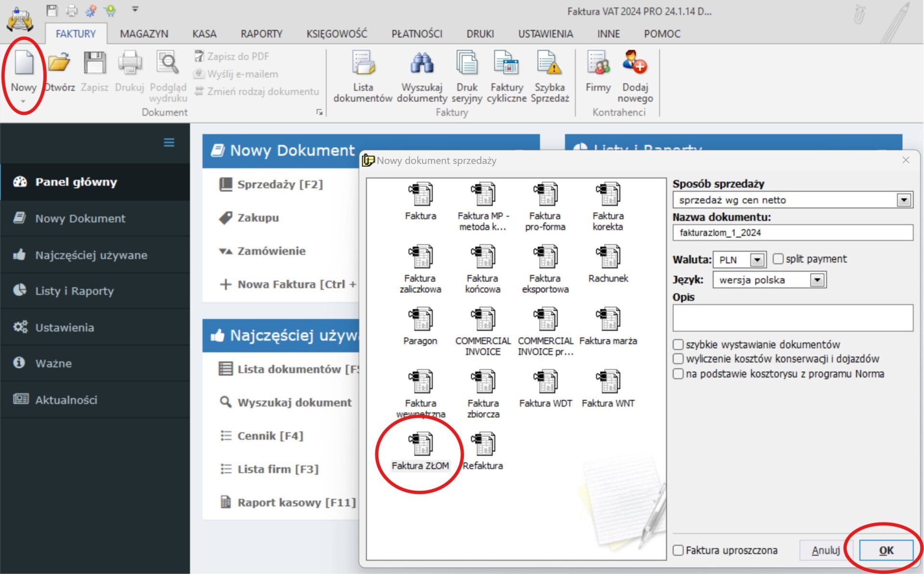This screenshot has width=924, height=574.
Task: Tick the Faktura uproszczona checkbox
Action: (x=678, y=550)
